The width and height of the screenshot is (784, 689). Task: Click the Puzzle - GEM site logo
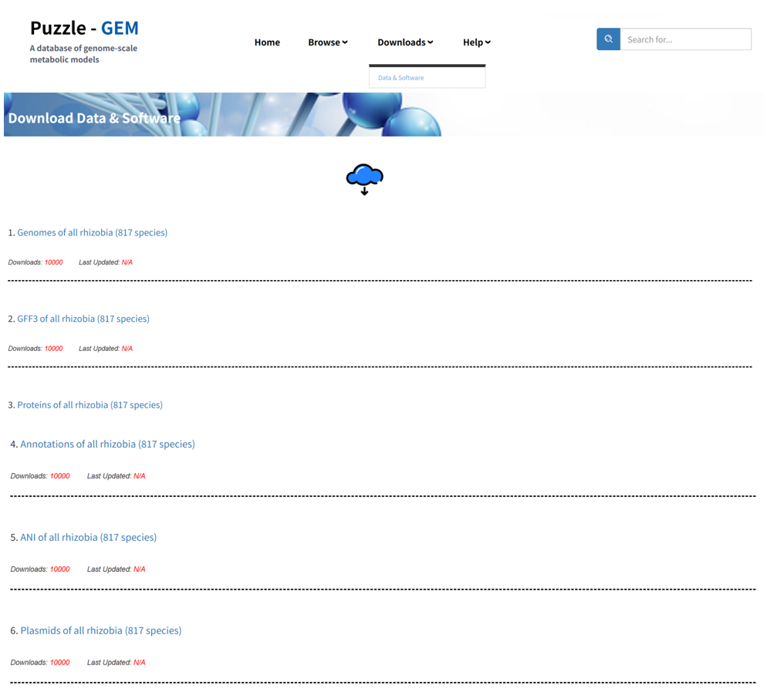pyautogui.click(x=84, y=29)
